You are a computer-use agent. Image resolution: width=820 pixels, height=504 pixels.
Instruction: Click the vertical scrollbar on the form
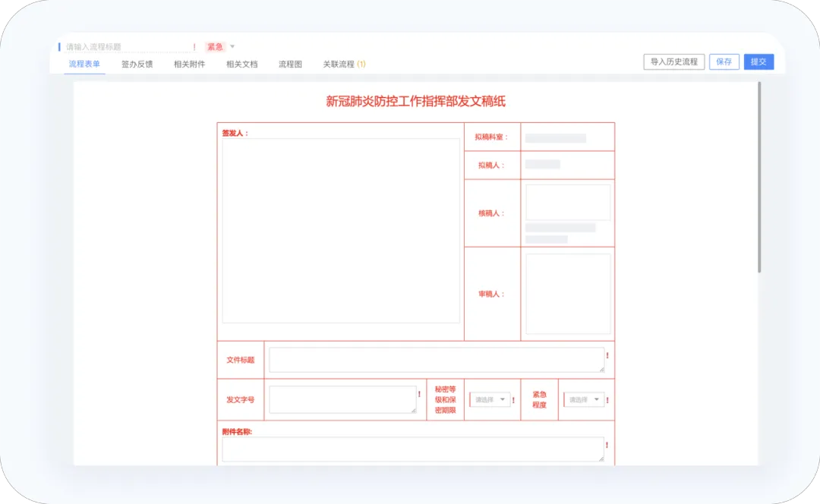pyautogui.click(x=758, y=178)
